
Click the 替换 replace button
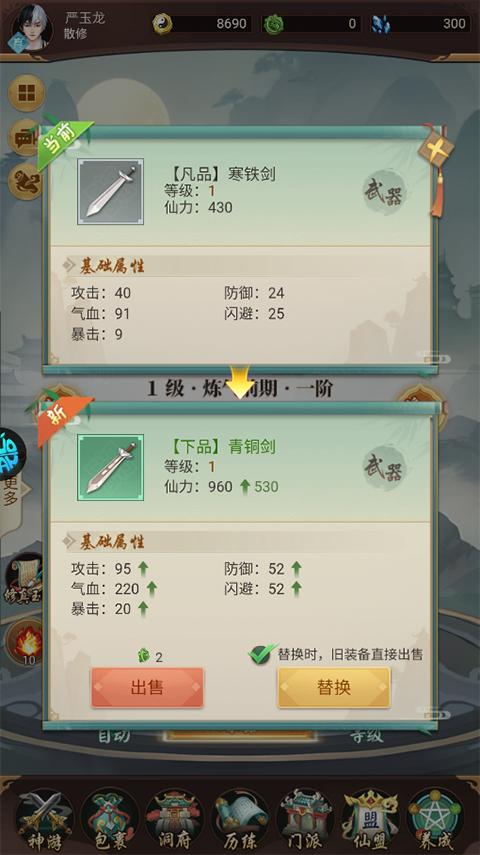click(334, 687)
